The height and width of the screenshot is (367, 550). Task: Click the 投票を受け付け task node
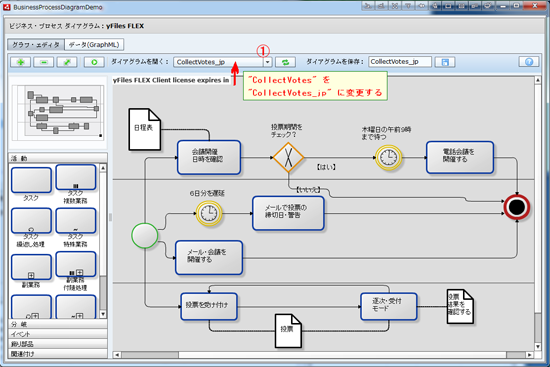209,306
